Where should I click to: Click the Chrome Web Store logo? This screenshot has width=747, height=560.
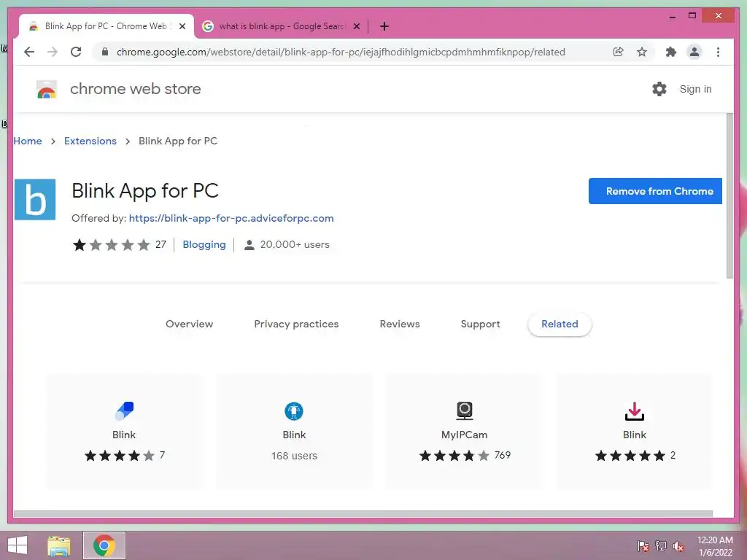[47, 89]
